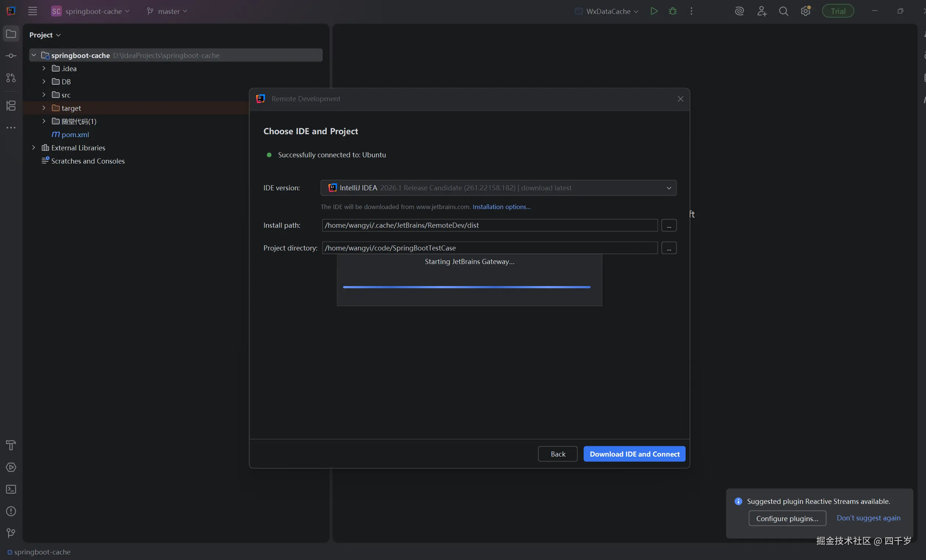Collapse the springboot-cache root node

[33, 55]
